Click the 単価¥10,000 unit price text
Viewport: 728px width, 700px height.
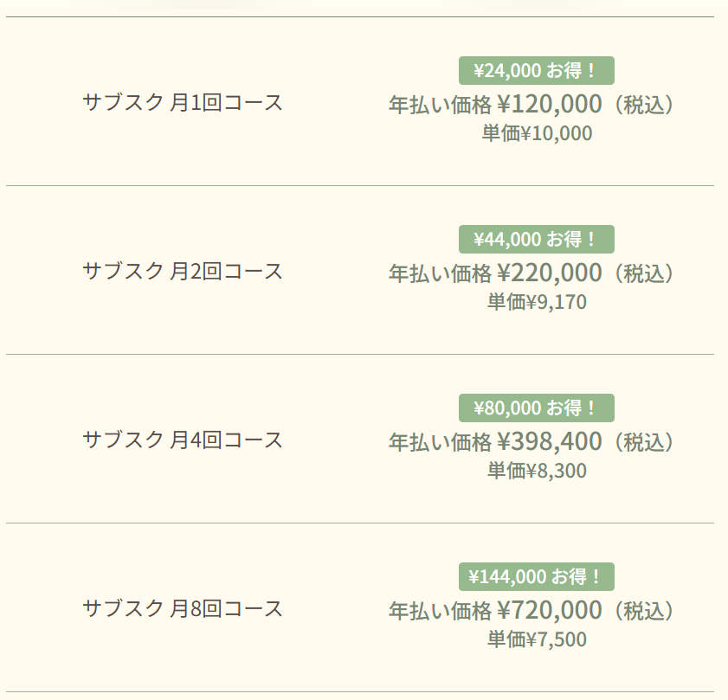(537, 133)
